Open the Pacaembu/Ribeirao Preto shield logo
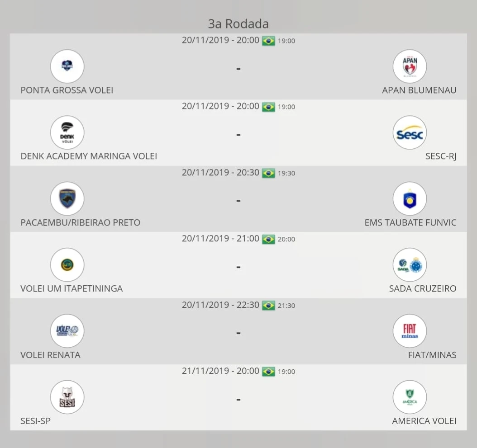The image size is (477, 448). [x=67, y=199]
